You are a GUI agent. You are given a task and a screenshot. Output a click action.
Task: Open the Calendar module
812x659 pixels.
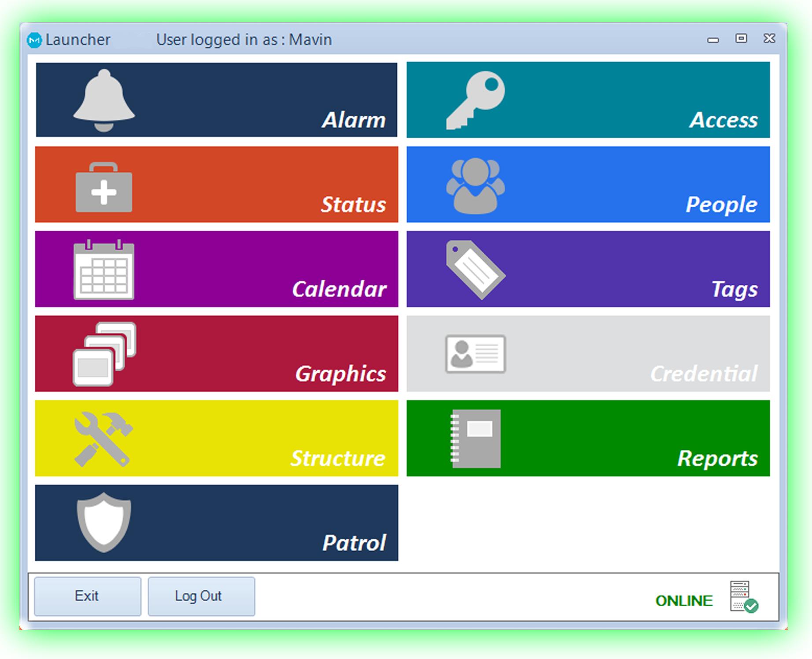click(216, 269)
